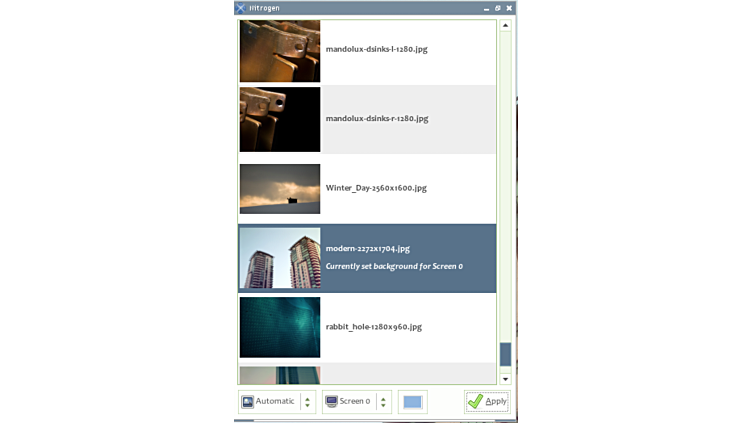Close the Nitrogen window

[509, 8]
